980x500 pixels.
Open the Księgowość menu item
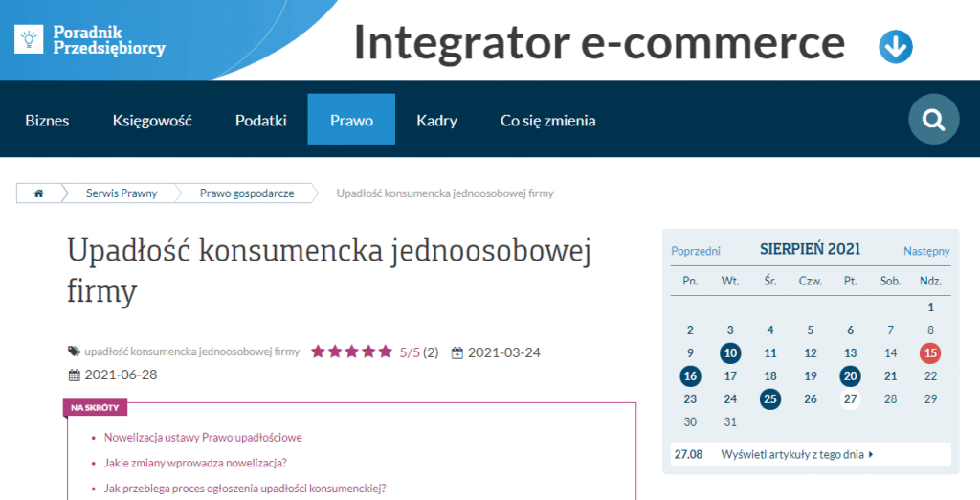point(152,120)
